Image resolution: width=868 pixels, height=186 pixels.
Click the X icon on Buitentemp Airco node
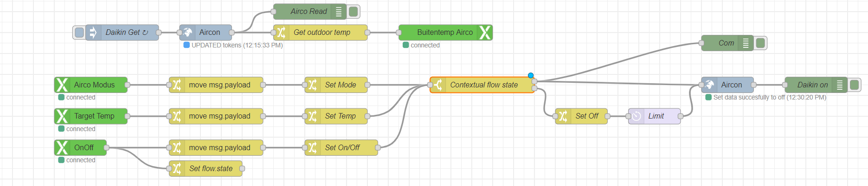point(485,33)
